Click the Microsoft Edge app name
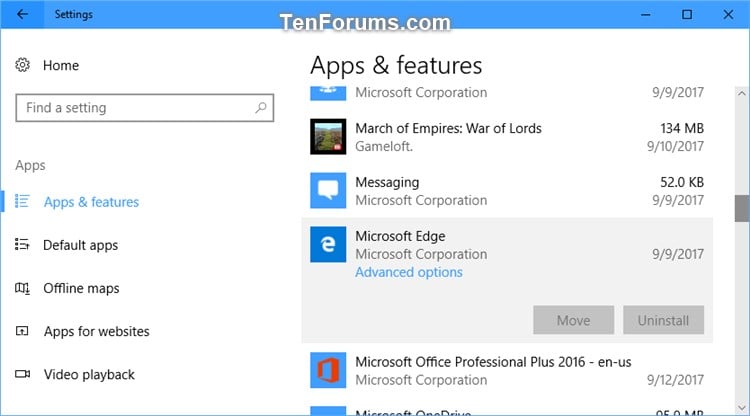The width and height of the screenshot is (750, 416). pos(400,236)
